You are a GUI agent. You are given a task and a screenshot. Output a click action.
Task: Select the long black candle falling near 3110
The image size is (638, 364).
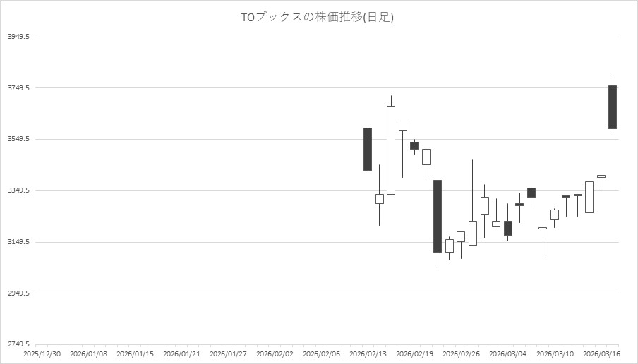click(x=438, y=216)
